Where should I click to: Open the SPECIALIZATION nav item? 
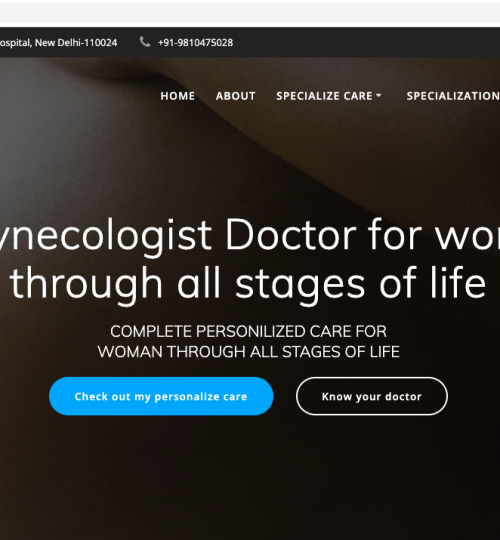pyautogui.click(x=453, y=96)
